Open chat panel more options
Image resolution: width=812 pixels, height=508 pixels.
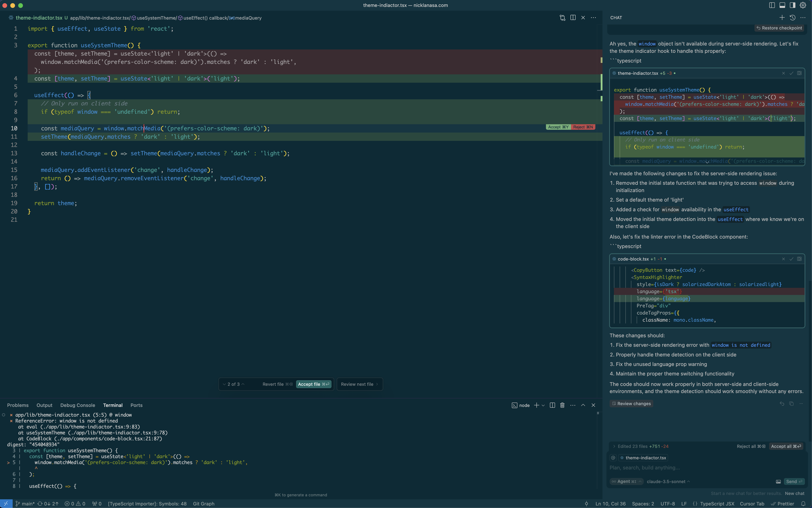click(803, 17)
